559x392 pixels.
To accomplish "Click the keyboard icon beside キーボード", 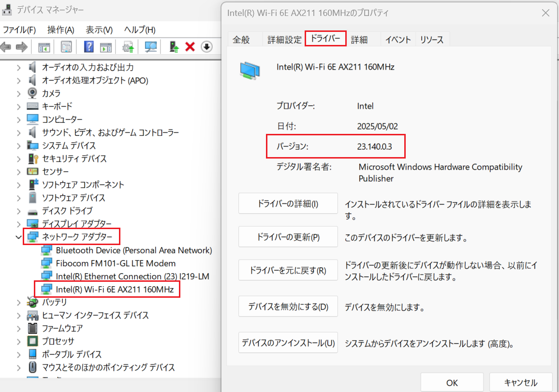I will (x=32, y=106).
